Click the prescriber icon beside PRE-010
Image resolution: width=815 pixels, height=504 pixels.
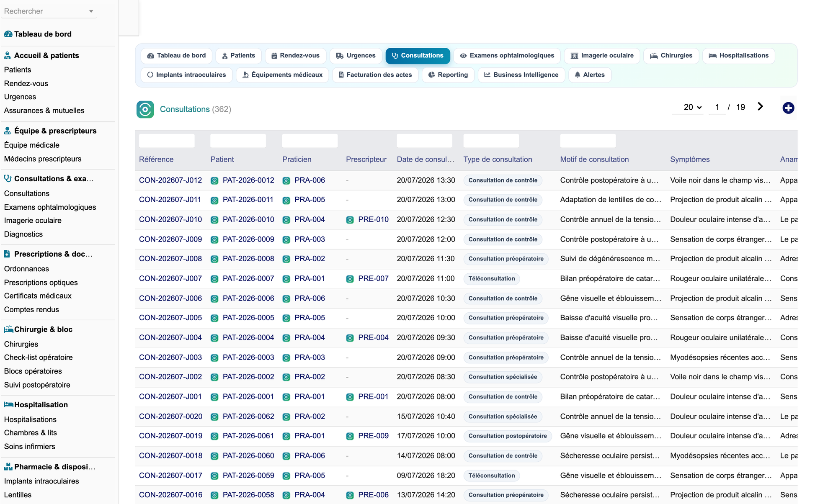coord(350,220)
